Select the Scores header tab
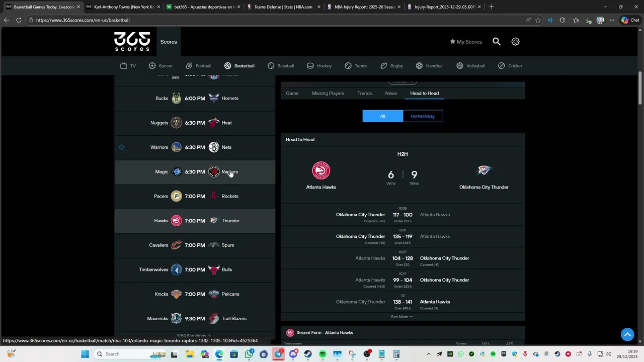 pos(169,42)
